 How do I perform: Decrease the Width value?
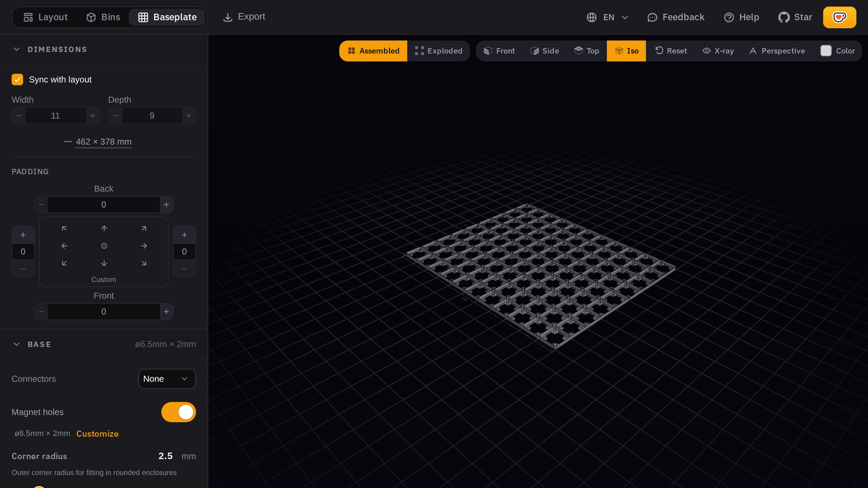pyautogui.click(x=19, y=116)
